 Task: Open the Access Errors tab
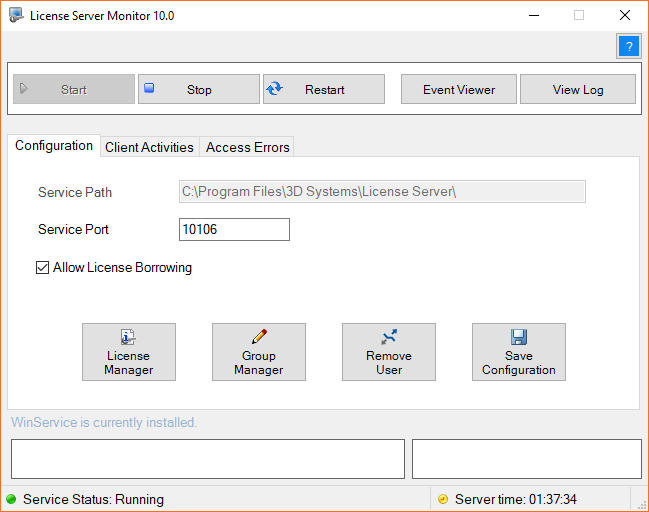point(247,147)
